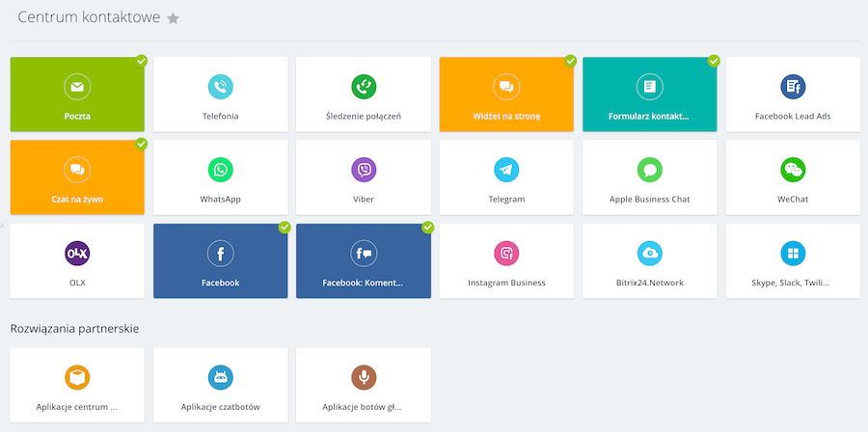Open the Facebook: Komentarze icon
The image size is (868, 432).
tap(364, 254)
